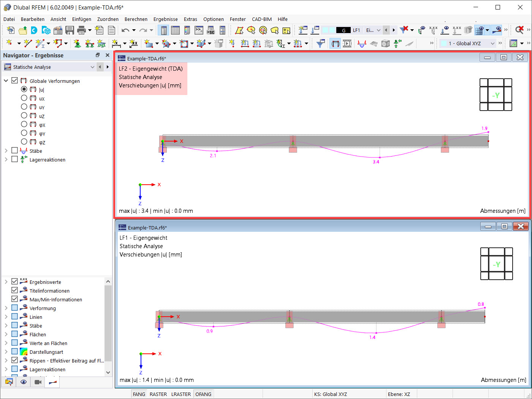532x399 pixels.
Task: Select the |u| deformation radio button
Action: [24, 89]
